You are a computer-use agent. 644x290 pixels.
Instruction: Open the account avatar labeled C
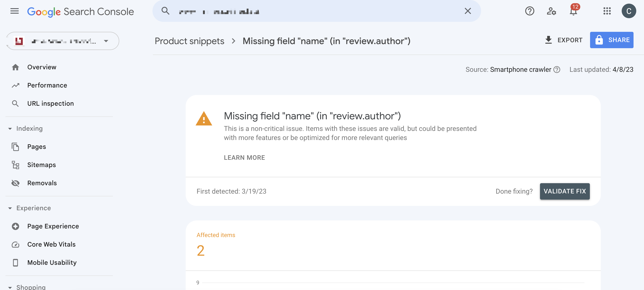coord(629,11)
